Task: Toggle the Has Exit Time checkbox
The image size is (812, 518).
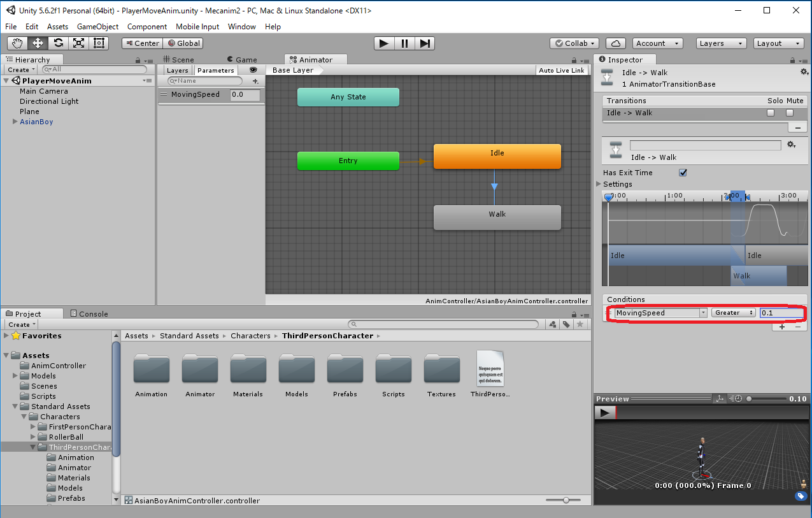Action: (x=683, y=173)
